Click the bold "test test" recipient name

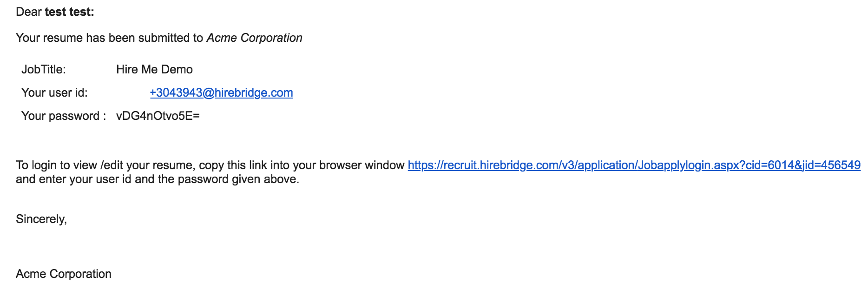(69, 12)
